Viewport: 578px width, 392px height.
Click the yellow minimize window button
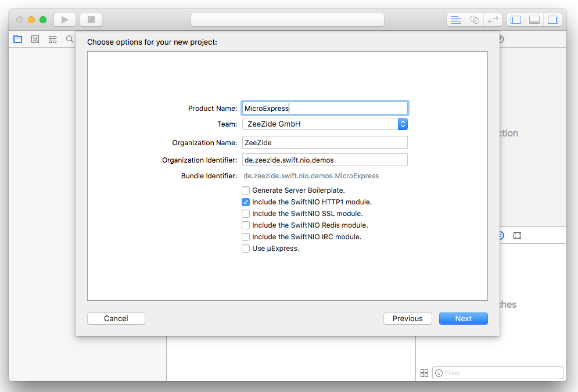[31, 20]
